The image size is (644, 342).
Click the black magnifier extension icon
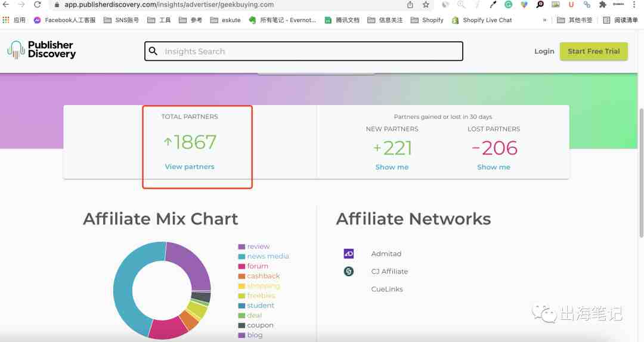540,5
